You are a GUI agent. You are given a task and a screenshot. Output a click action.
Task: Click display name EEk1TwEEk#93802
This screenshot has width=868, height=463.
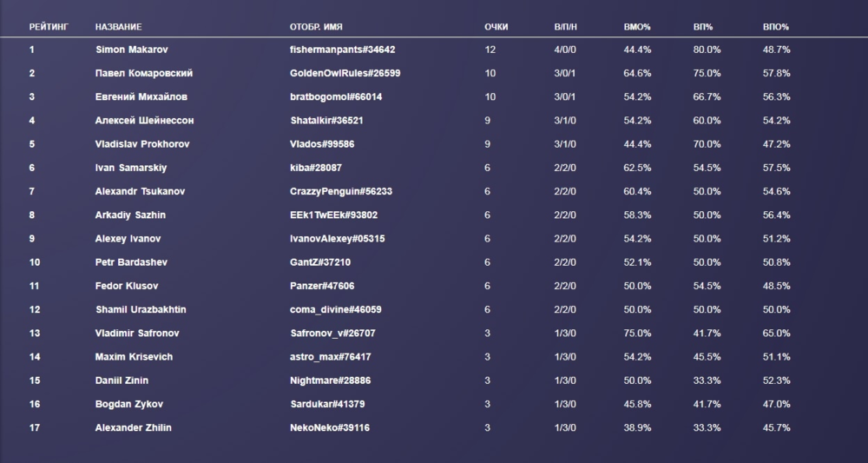point(333,215)
